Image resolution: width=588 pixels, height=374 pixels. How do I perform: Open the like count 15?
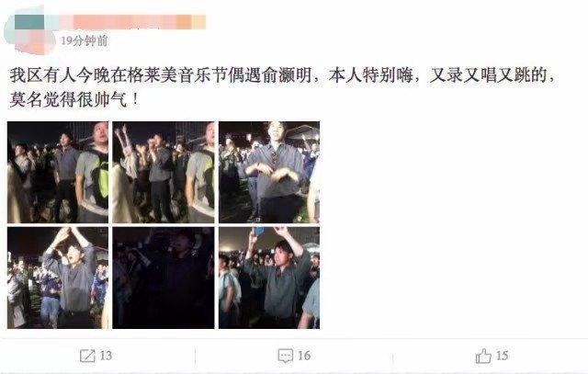(503, 356)
